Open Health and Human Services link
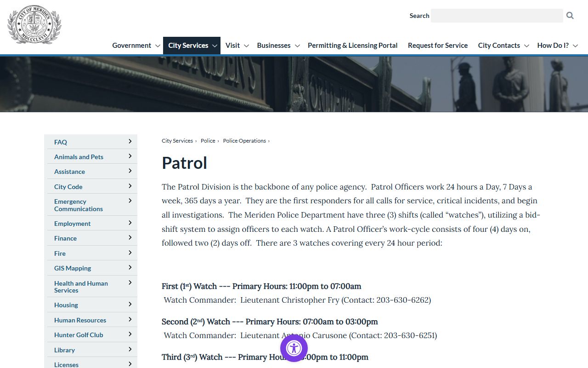The image size is (588, 368). (81, 287)
